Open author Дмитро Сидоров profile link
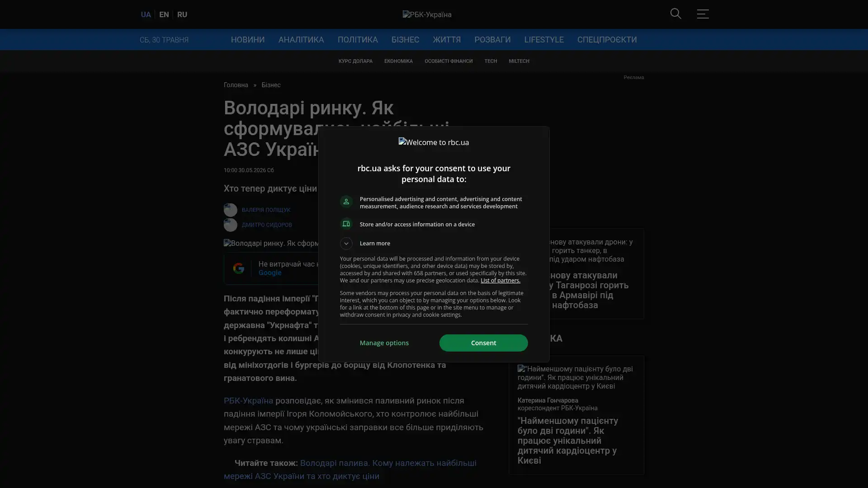868x488 pixels. click(267, 225)
